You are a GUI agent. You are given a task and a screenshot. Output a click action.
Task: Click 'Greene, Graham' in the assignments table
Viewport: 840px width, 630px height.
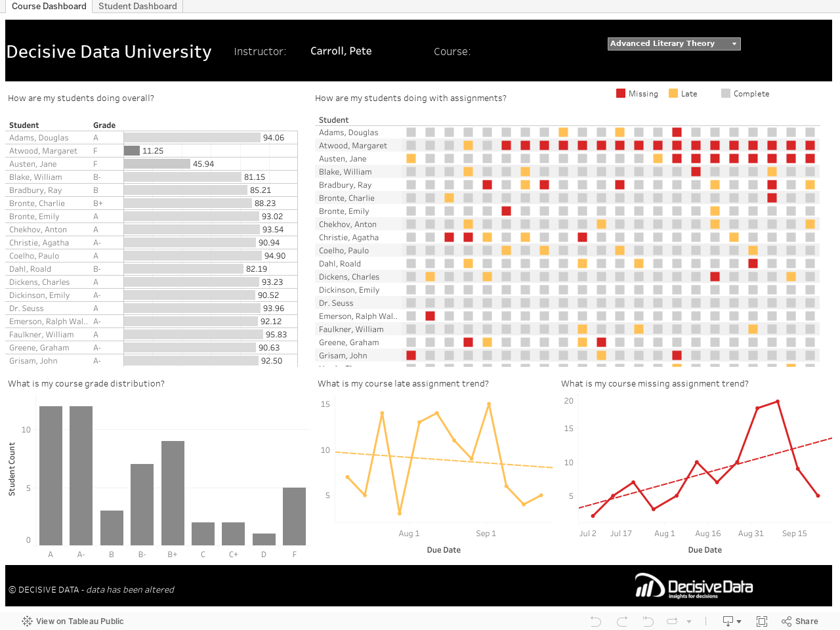point(349,343)
